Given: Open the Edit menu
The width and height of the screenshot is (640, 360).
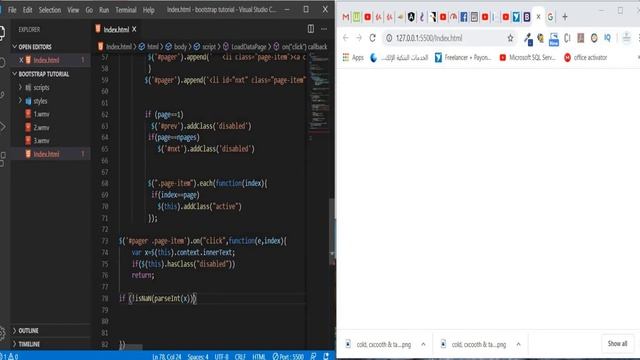Looking at the screenshot, I should pyautogui.click(x=27, y=10).
